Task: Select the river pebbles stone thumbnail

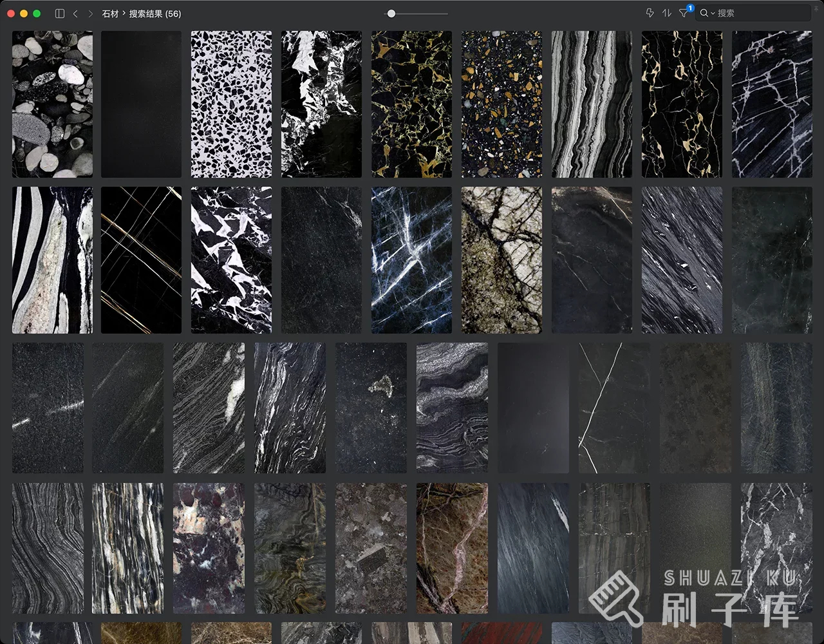Action: click(x=52, y=104)
